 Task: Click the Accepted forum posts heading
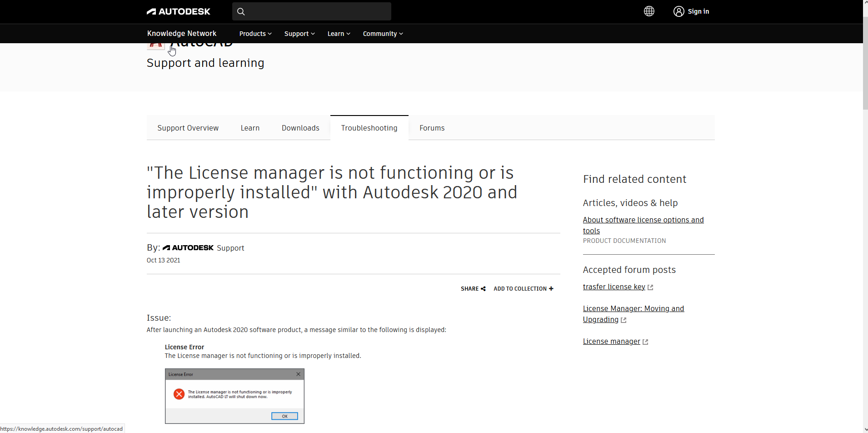[x=629, y=270]
